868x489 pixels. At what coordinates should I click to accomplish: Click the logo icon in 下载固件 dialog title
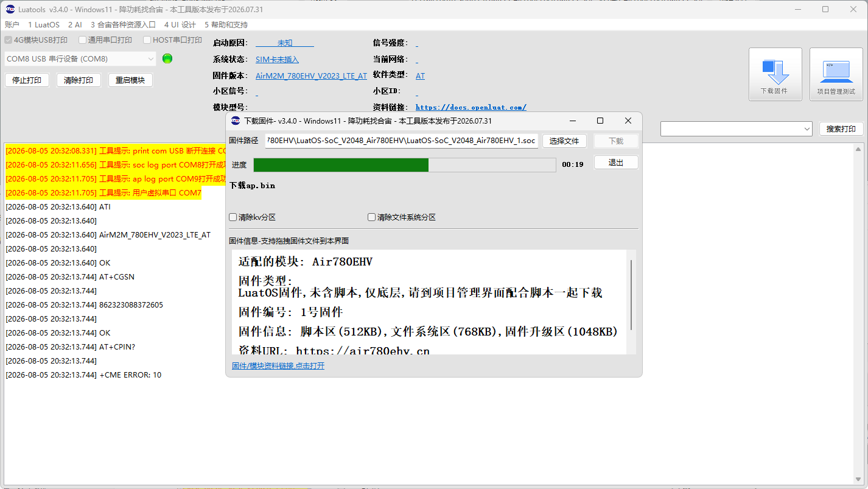pyautogui.click(x=236, y=121)
